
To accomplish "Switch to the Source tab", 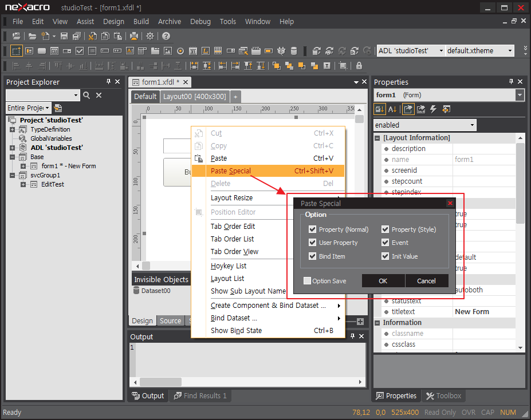I will (x=170, y=321).
